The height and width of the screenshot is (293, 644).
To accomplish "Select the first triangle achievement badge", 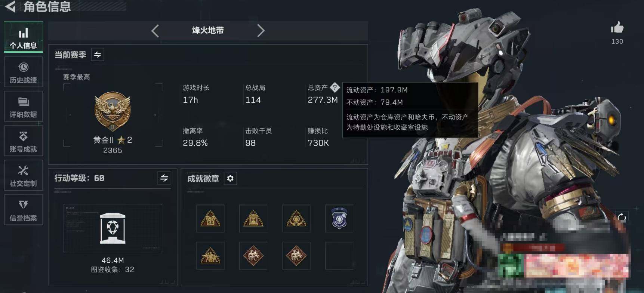I will 210,219.
